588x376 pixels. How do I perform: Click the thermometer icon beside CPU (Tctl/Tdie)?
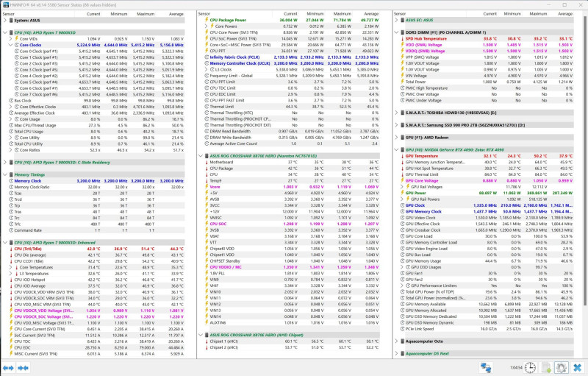pyautogui.click(x=11, y=249)
